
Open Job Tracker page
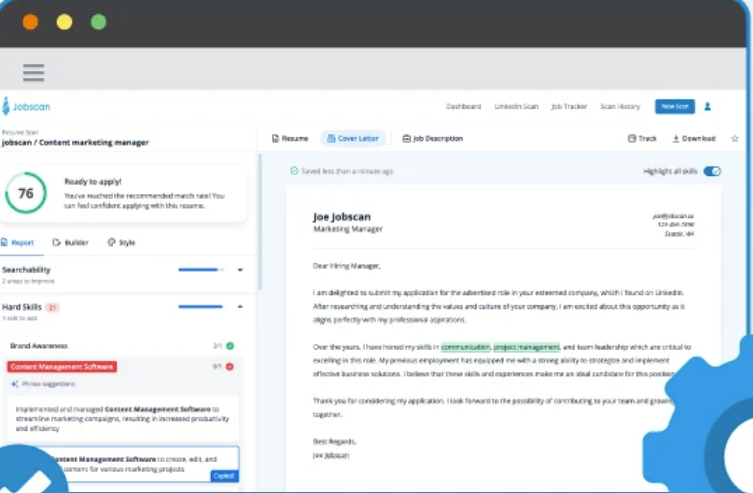pyautogui.click(x=569, y=107)
